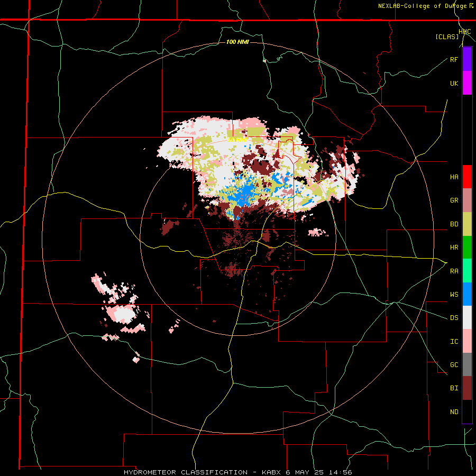Viewport: 476px width, 476px height.
Task: Click the white DS legend swatch
Action: tap(467, 317)
